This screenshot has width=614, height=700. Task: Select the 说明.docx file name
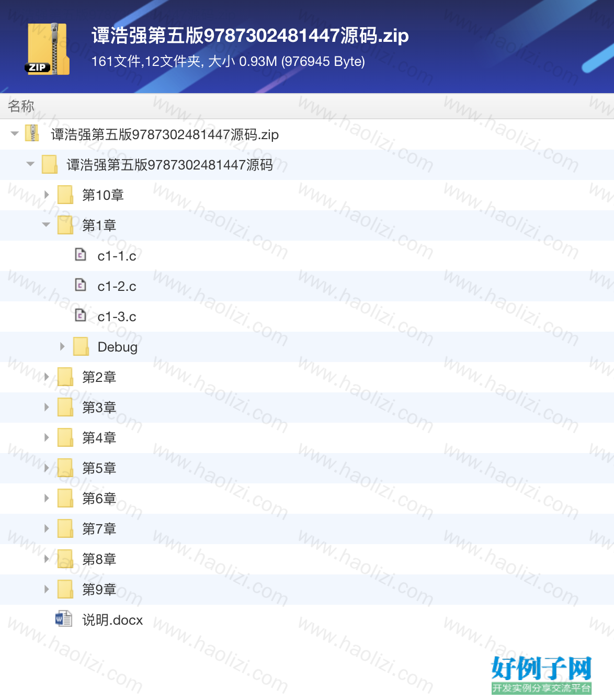click(112, 620)
